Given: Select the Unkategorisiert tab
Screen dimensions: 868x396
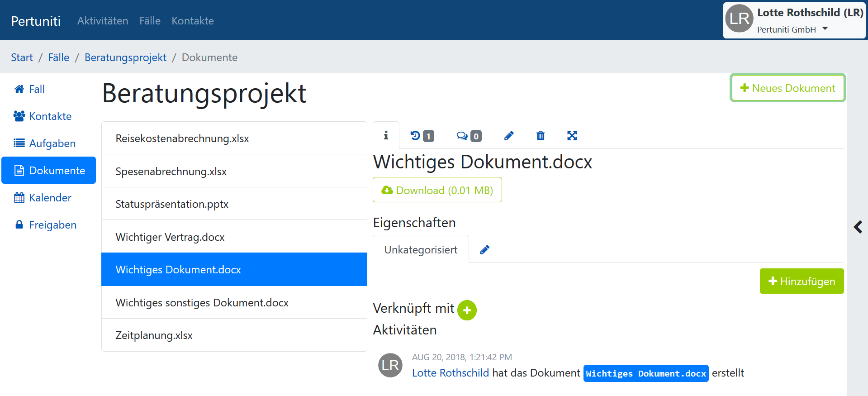Looking at the screenshot, I should pos(421,249).
